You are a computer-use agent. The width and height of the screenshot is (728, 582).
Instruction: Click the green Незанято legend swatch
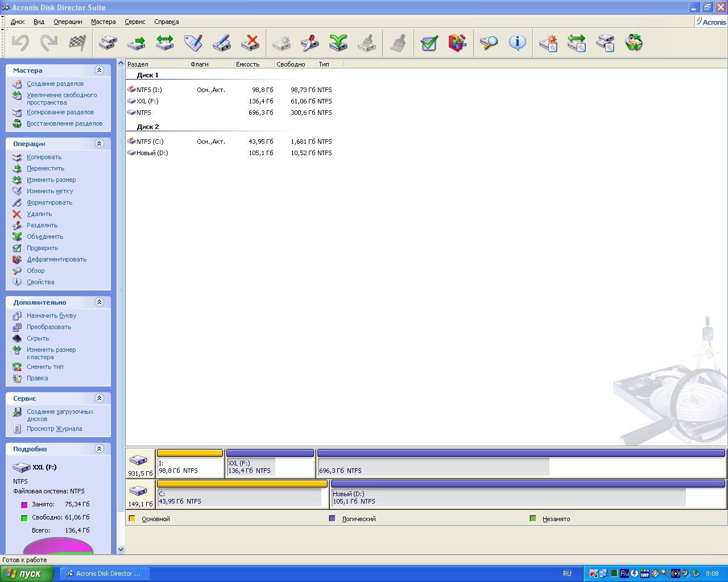(x=533, y=518)
